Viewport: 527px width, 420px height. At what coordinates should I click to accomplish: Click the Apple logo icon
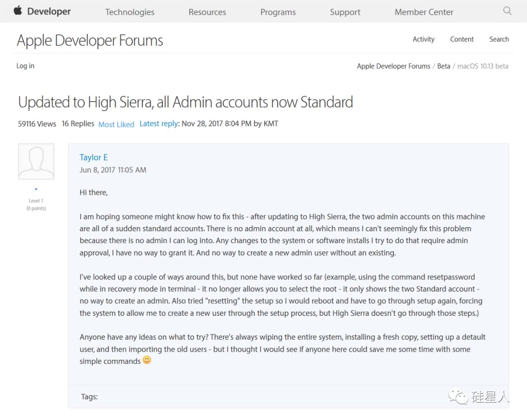coord(18,11)
